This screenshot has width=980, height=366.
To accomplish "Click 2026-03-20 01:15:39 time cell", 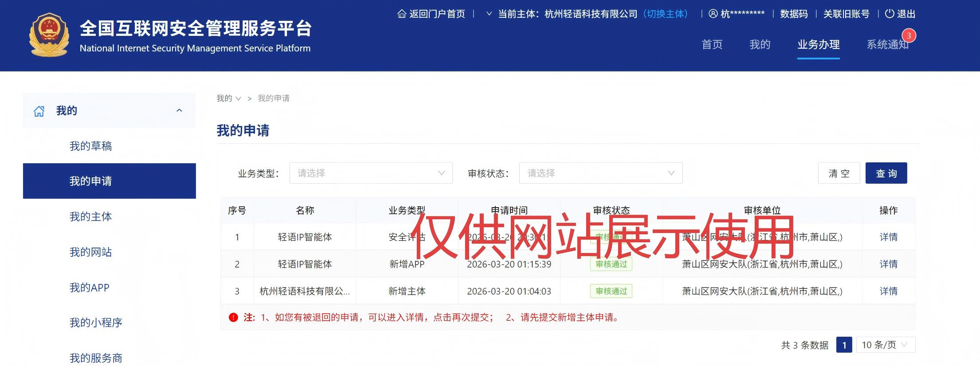I will pyautogui.click(x=509, y=264).
